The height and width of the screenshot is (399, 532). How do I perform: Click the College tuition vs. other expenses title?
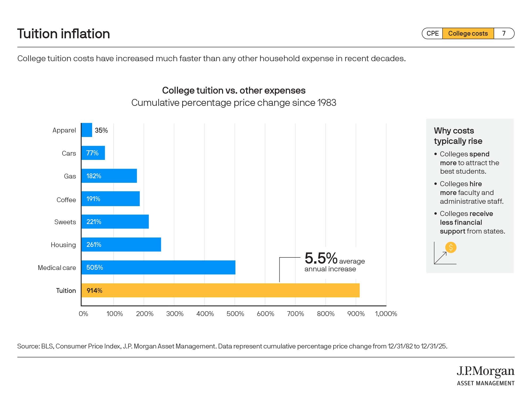click(234, 90)
